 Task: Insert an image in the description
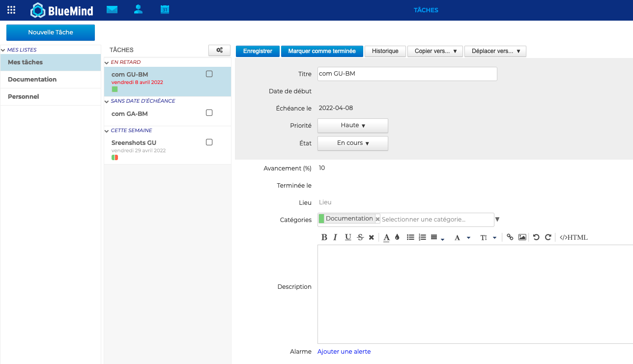522,237
